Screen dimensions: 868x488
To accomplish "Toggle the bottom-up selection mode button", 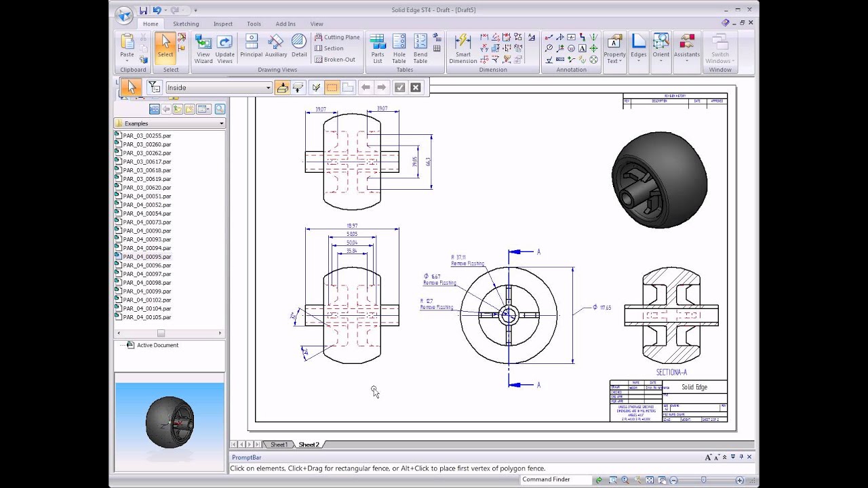I will click(x=298, y=87).
